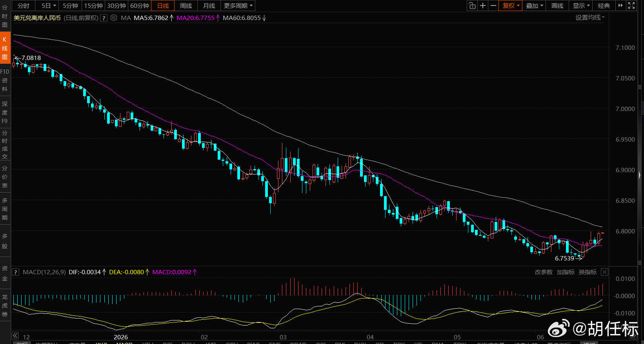Switch to 15分钟 period tab

pyautogui.click(x=93, y=5)
